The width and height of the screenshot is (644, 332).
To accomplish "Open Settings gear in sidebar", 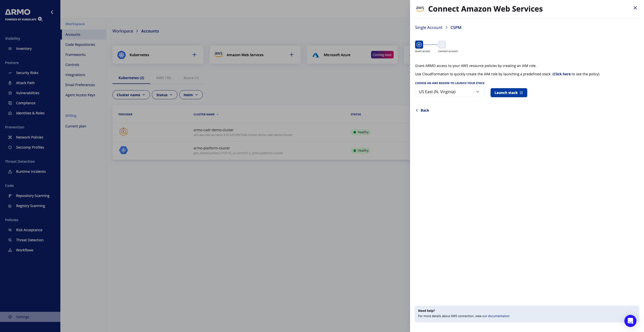I will click(10, 317).
